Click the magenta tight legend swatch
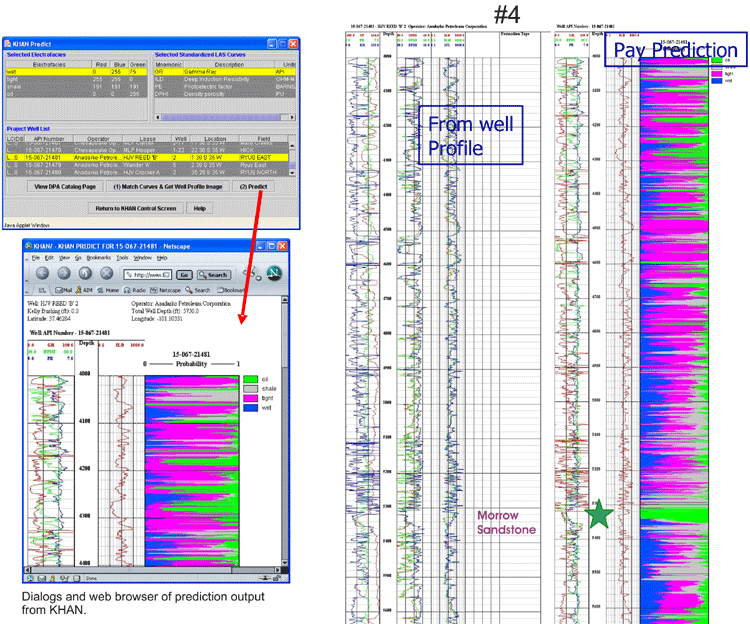Screen dimensions: 750x624 251,398
